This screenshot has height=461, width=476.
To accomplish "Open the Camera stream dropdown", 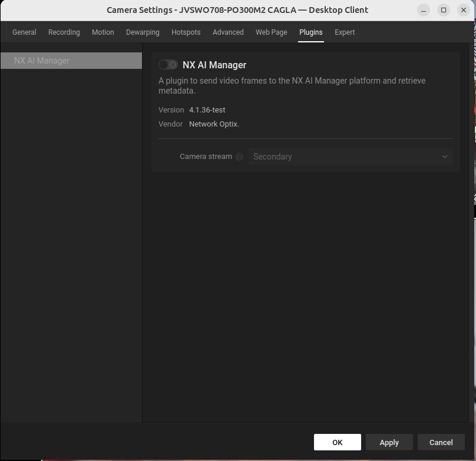I will tap(350, 157).
